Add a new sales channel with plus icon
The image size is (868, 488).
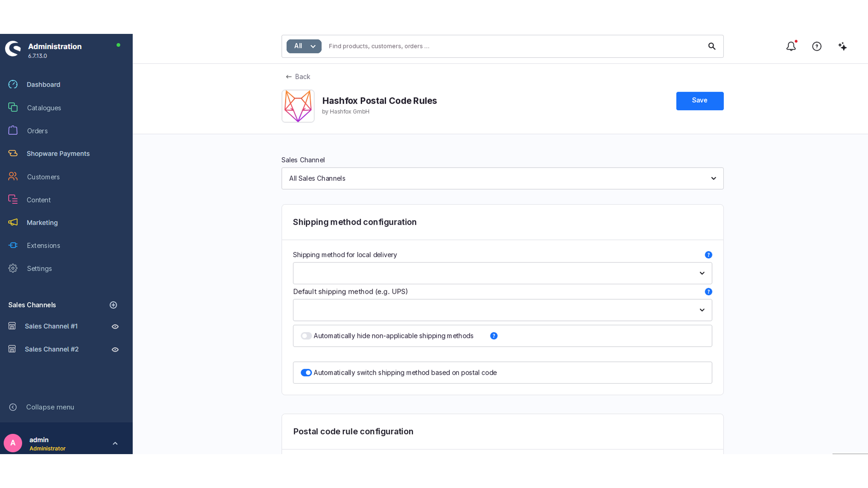click(x=113, y=305)
